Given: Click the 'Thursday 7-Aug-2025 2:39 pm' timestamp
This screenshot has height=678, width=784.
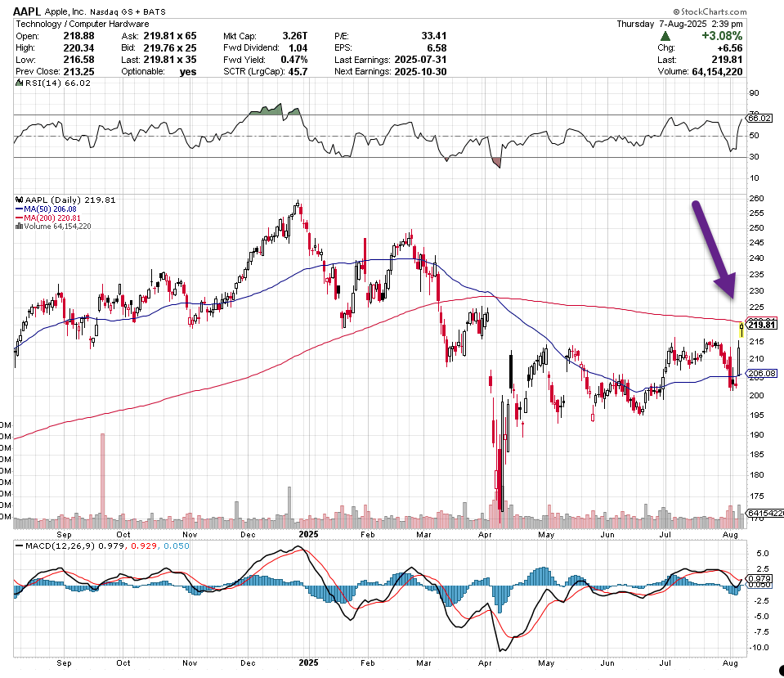Looking at the screenshot, I should coord(679,24).
